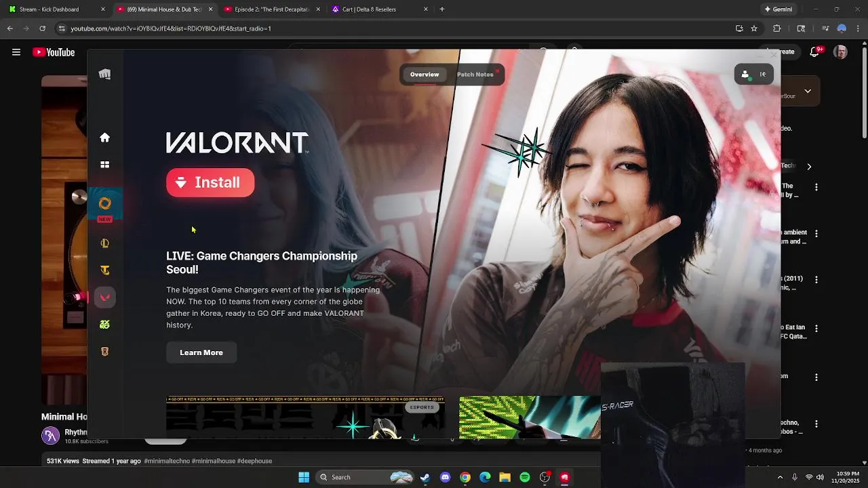The width and height of the screenshot is (868, 488).
Task: Click the Gemini button in Chrome
Action: click(x=778, y=9)
